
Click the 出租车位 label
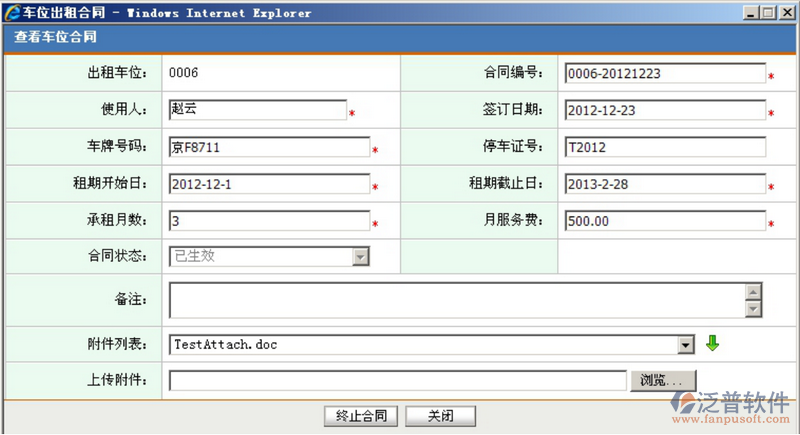pos(117,72)
